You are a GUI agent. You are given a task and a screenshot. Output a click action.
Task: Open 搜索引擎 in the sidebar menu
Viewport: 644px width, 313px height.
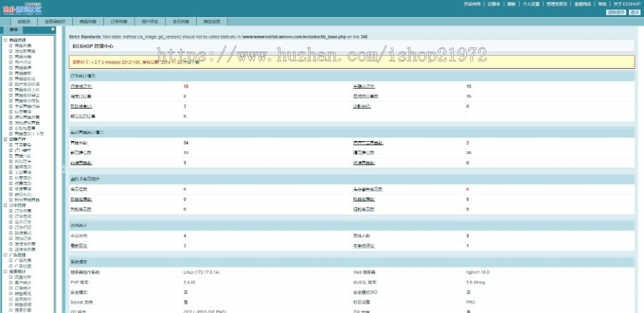(23, 309)
